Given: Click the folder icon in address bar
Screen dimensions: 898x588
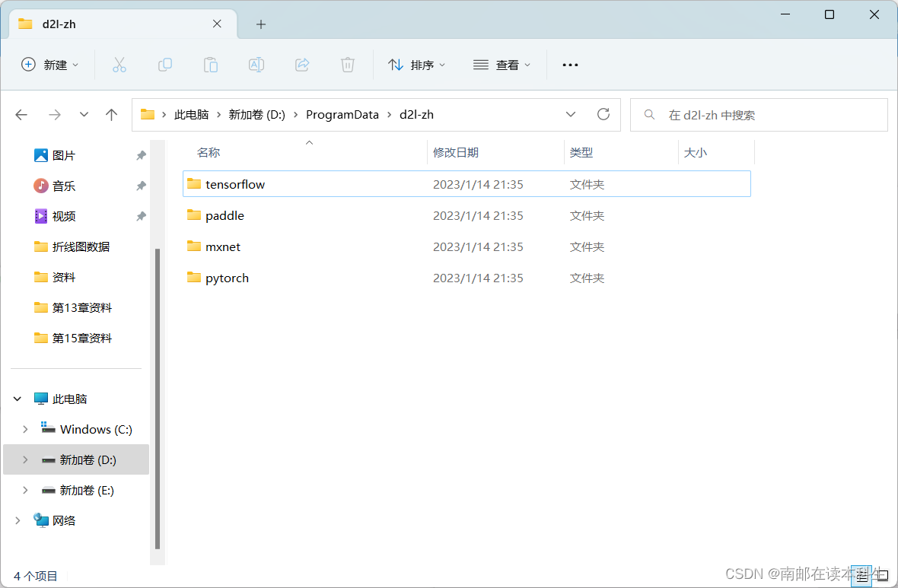Looking at the screenshot, I should point(148,114).
